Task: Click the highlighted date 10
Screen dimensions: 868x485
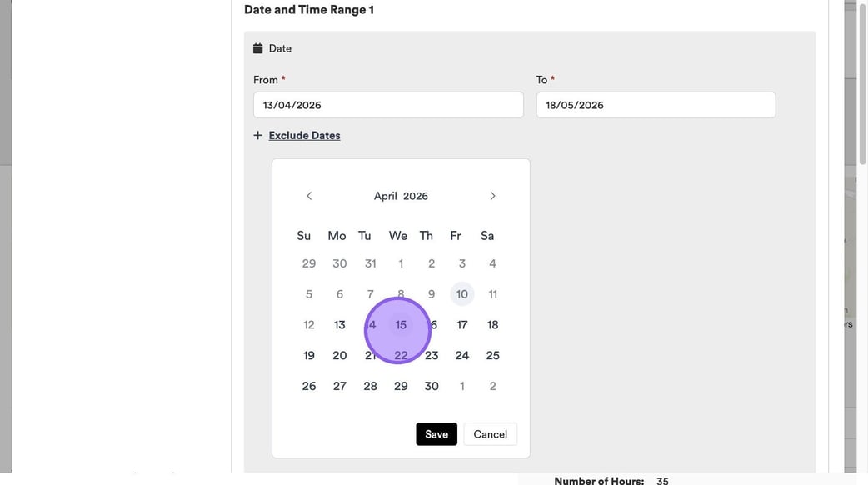Action: coord(462,294)
